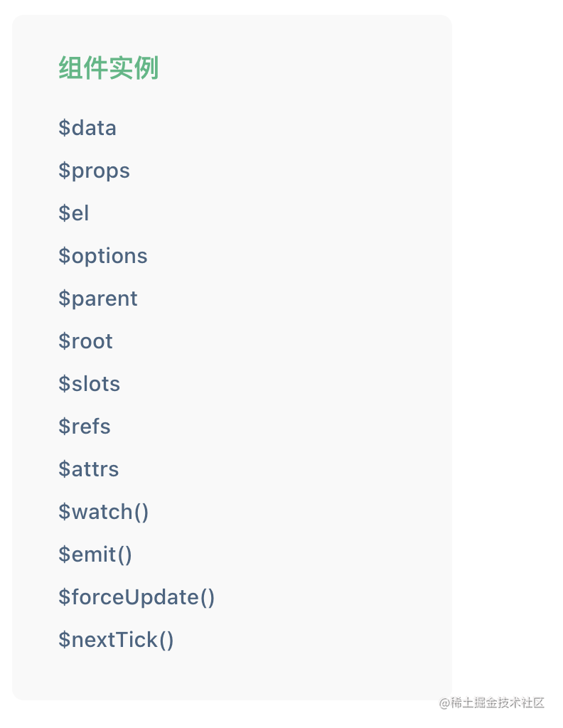Click the parentheses after $watch
The image size is (563, 728).
[x=140, y=512]
